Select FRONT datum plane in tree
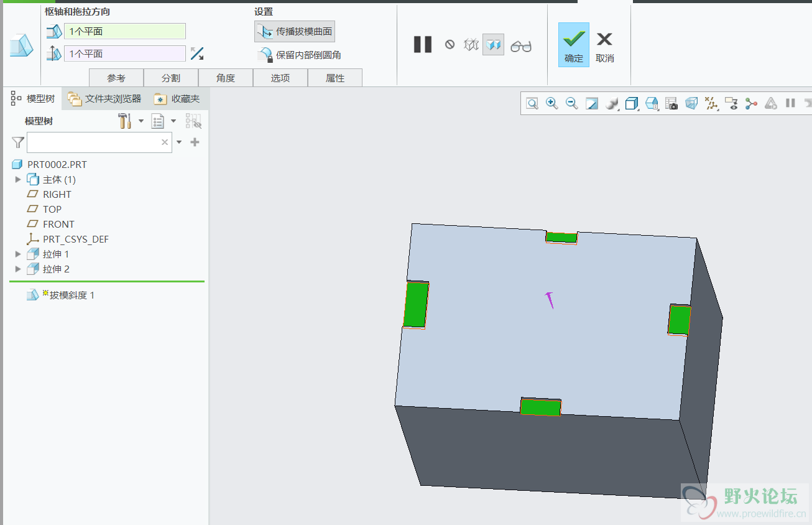 58,224
